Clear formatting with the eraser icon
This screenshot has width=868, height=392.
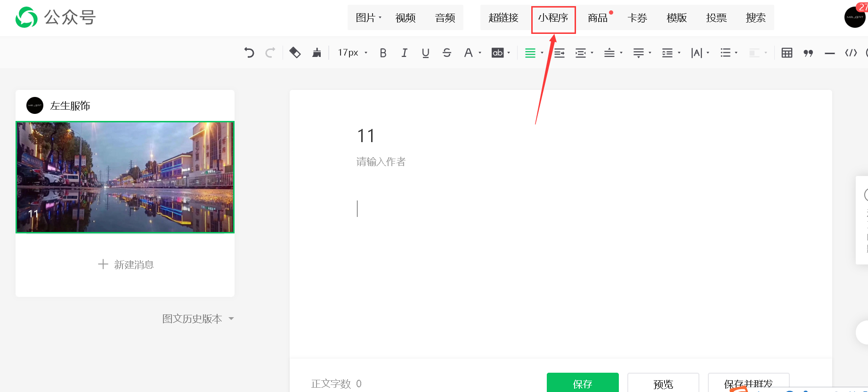coord(295,53)
